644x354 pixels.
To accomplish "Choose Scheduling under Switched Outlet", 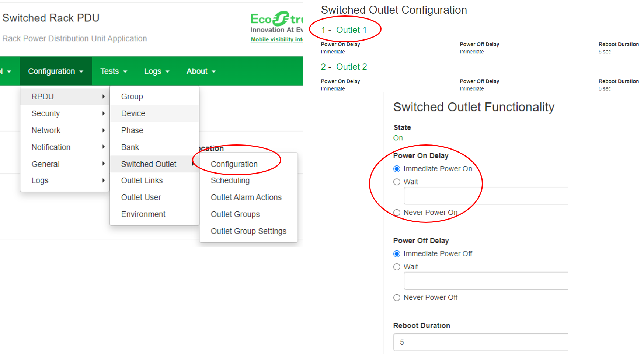I will click(248, 180).
